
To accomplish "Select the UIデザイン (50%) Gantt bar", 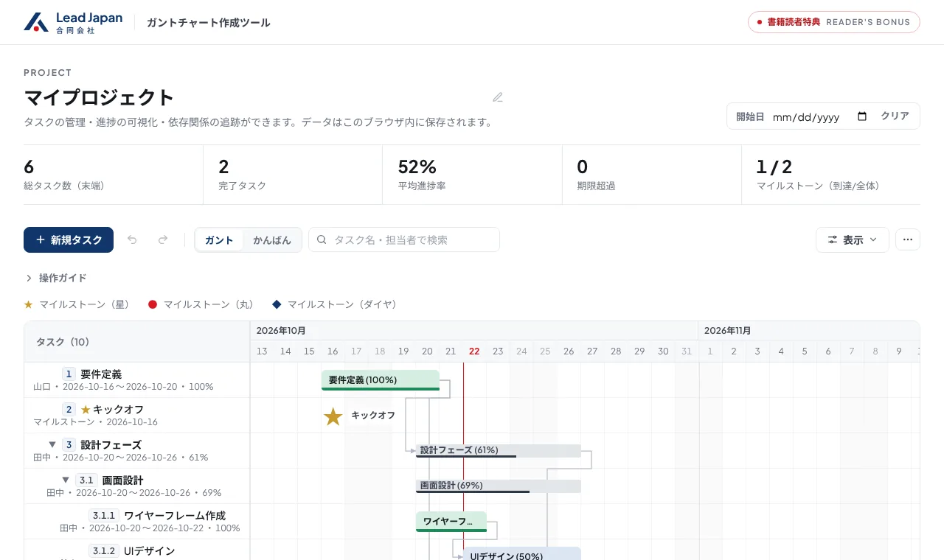I will point(522,554).
